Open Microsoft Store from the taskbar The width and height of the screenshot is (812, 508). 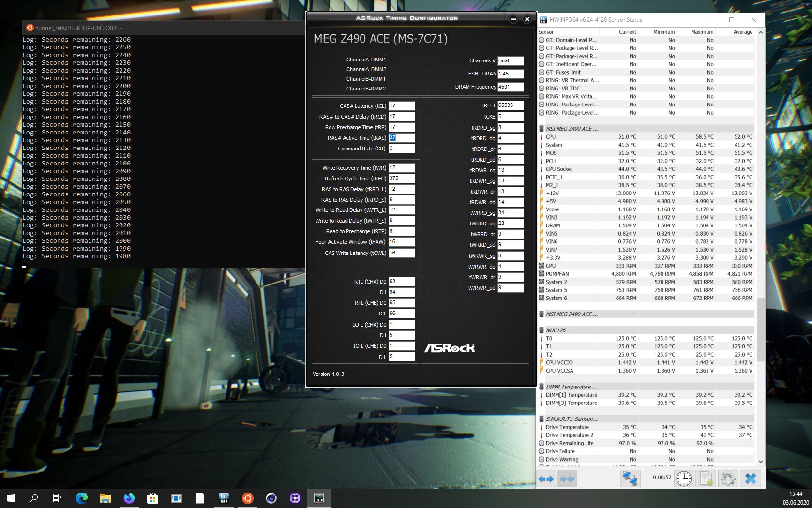click(x=153, y=498)
